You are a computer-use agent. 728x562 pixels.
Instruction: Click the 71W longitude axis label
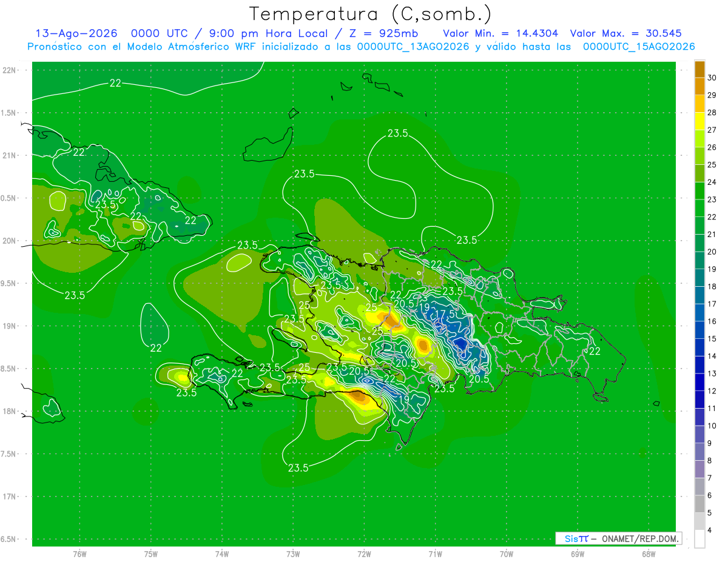click(435, 553)
